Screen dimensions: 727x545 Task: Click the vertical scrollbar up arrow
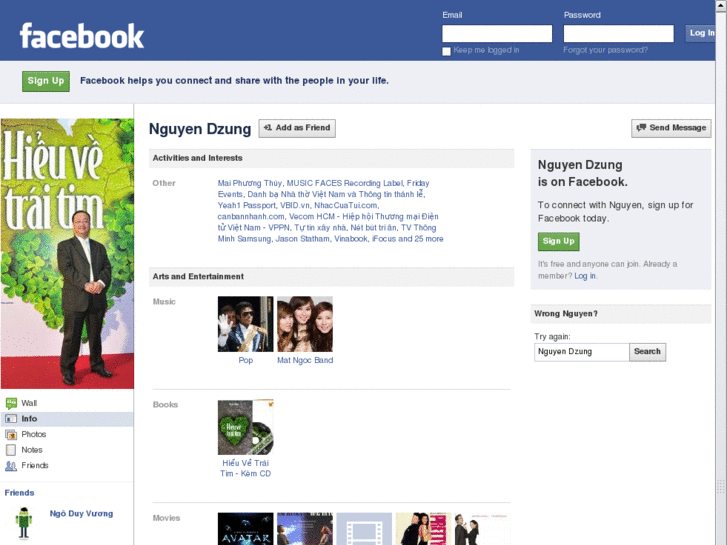point(721,5)
